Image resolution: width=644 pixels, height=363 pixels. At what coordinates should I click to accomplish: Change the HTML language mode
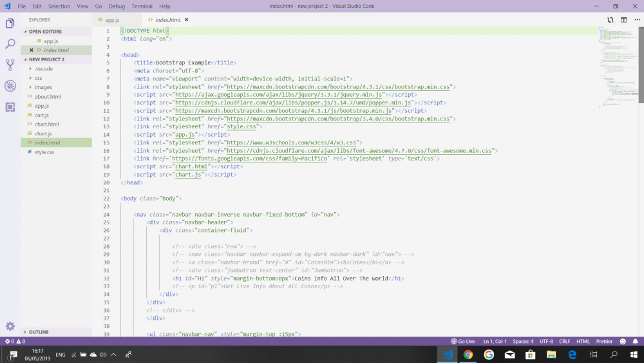(x=583, y=341)
